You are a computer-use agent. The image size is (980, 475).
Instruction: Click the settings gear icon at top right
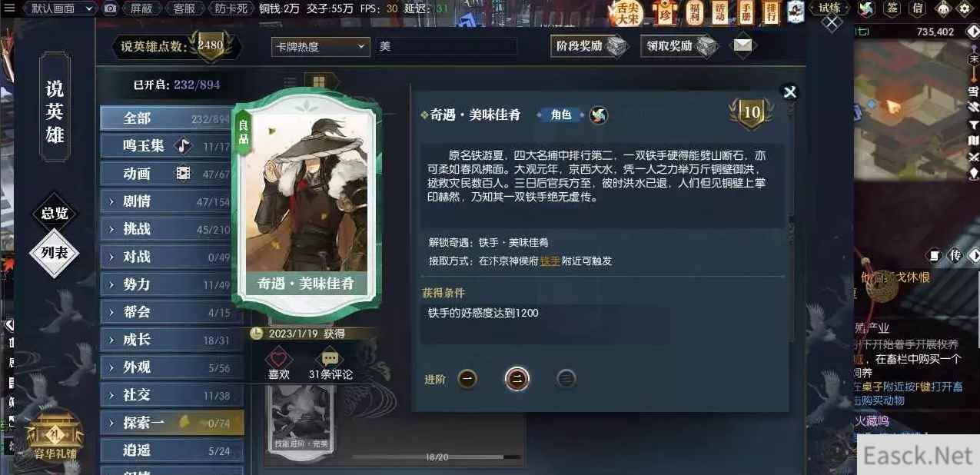pos(964,8)
